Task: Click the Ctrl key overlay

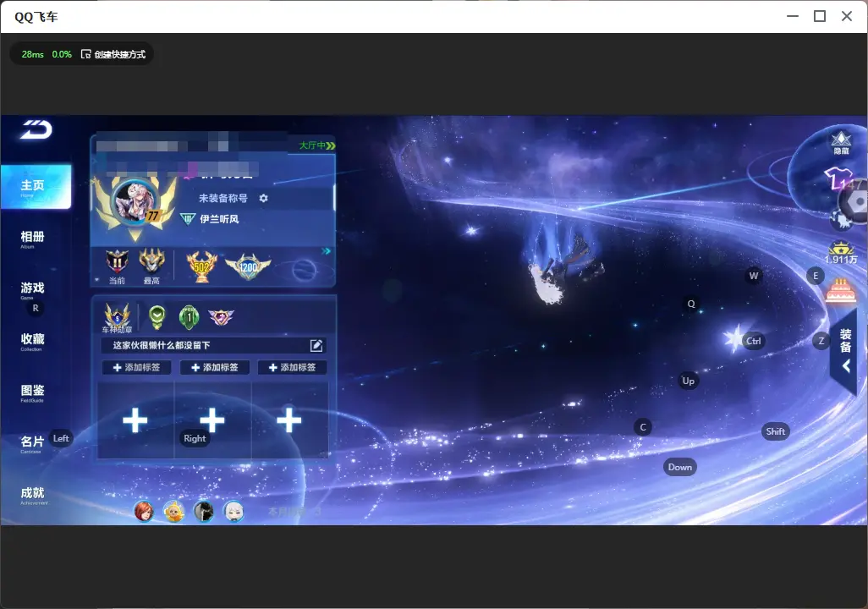Action: click(754, 341)
